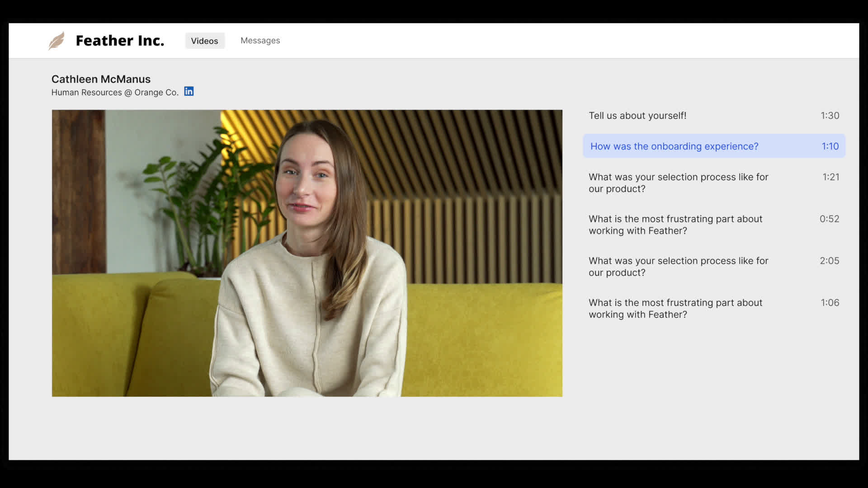Open the Messages tab

260,41
